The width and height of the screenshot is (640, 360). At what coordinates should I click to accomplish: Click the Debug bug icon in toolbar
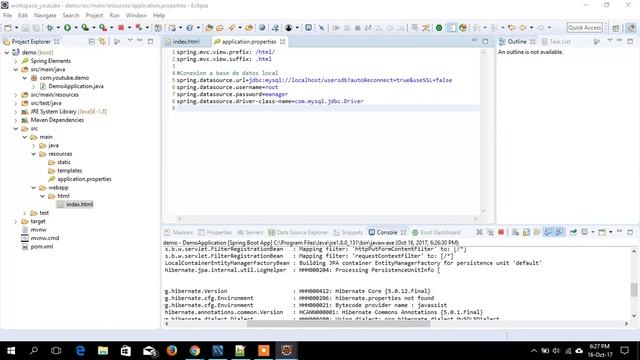tap(50, 28)
